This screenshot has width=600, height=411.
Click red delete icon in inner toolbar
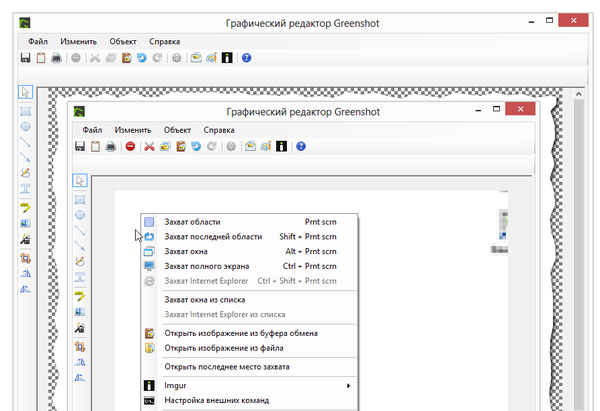click(130, 146)
